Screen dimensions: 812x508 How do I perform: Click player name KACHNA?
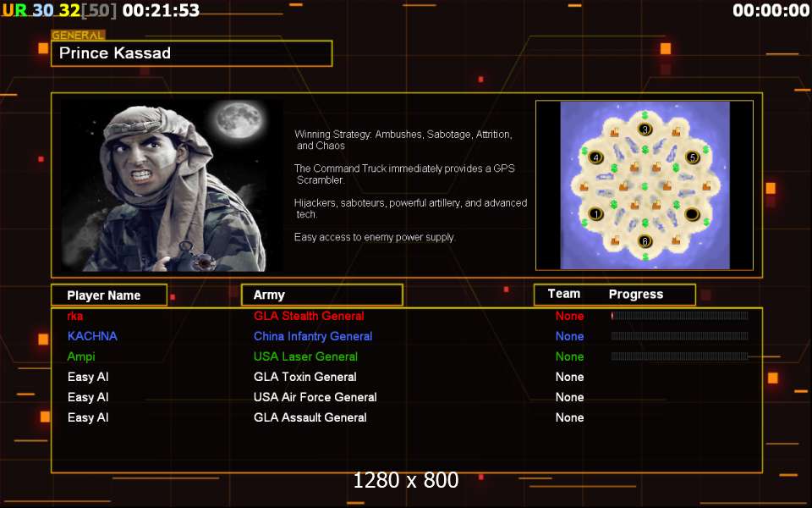(92, 336)
